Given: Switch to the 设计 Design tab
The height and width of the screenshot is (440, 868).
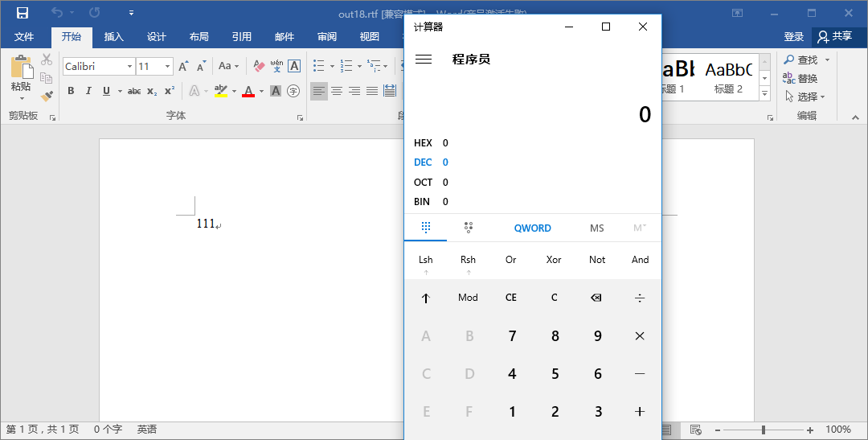Looking at the screenshot, I should coord(157,36).
